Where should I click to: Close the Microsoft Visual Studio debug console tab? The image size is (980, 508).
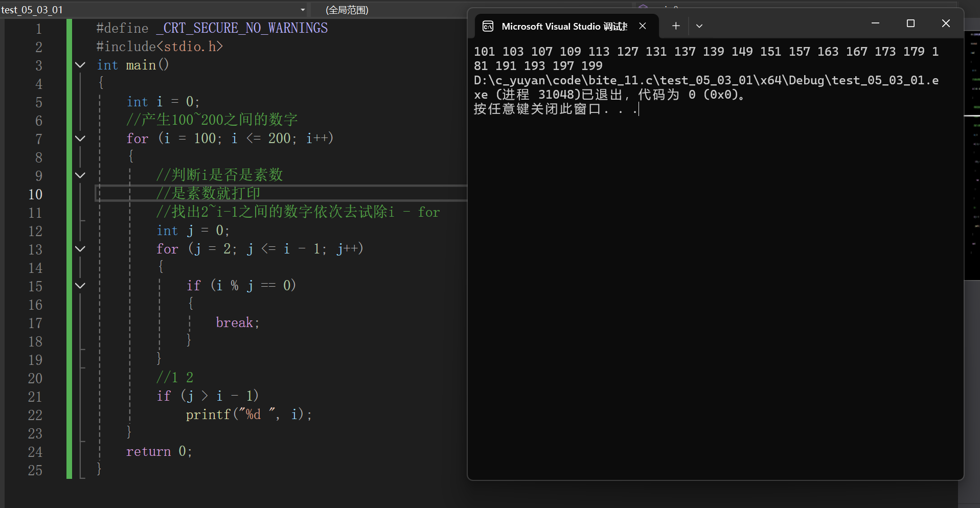643,26
